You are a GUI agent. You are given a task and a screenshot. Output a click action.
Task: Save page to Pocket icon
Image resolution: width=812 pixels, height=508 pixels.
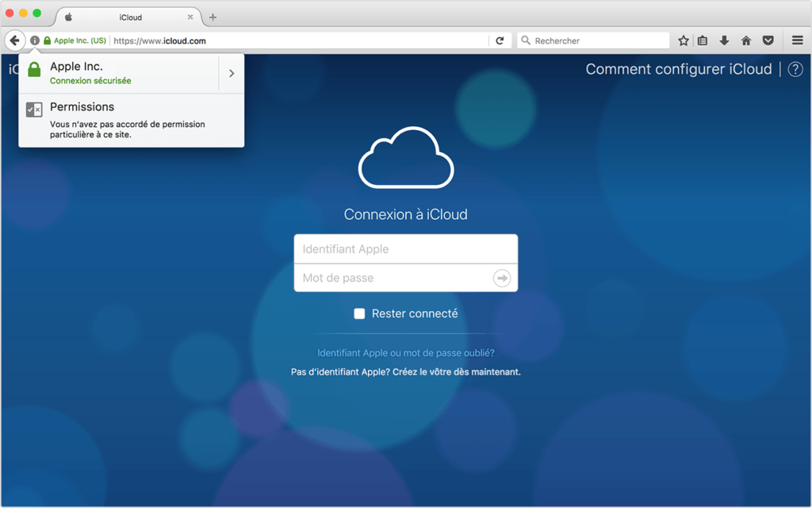[x=768, y=40]
